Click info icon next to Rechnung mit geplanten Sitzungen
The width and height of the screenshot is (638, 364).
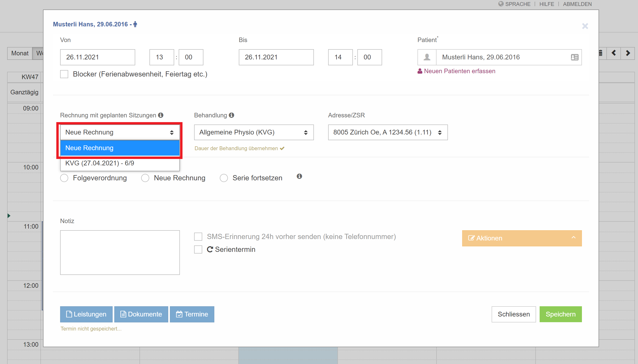[161, 115]
